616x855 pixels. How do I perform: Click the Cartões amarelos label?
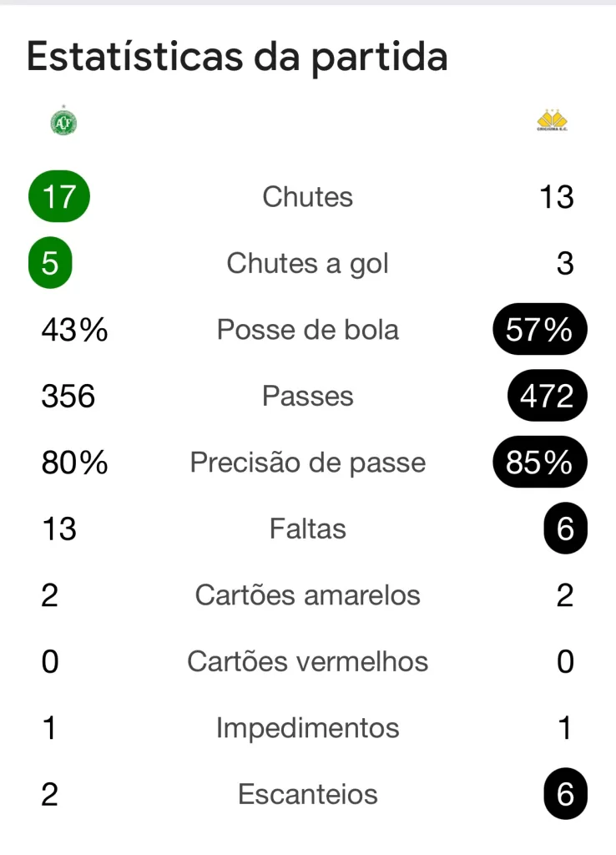[x=307, y=594]
